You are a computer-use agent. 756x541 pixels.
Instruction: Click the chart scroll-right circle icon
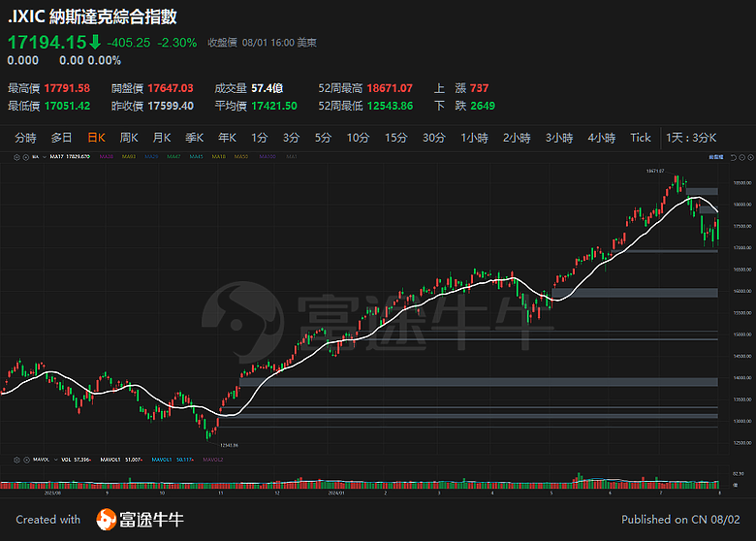pyautogui.click(x=742, y=157)
